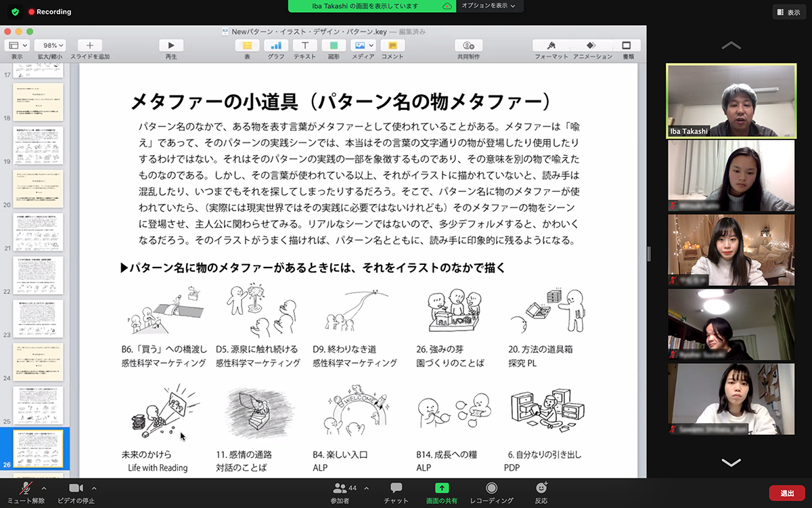Open the Keynote Animate (アニメーション) panel tab
The height and width of the screenshot is (508, 812).
coord(592,45)
